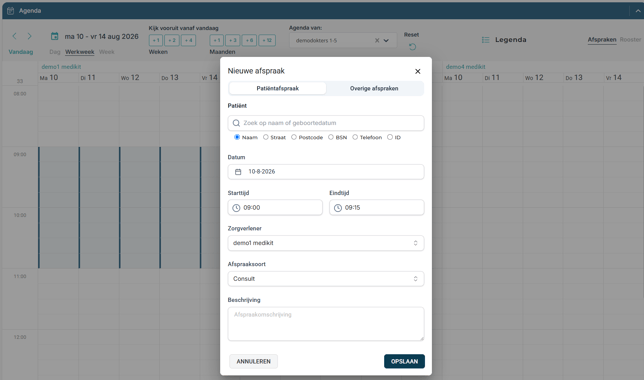Screen dimensions: 644x380
Task: Open the date picker calendar icon in the agenda header
Action: point(54,36)
